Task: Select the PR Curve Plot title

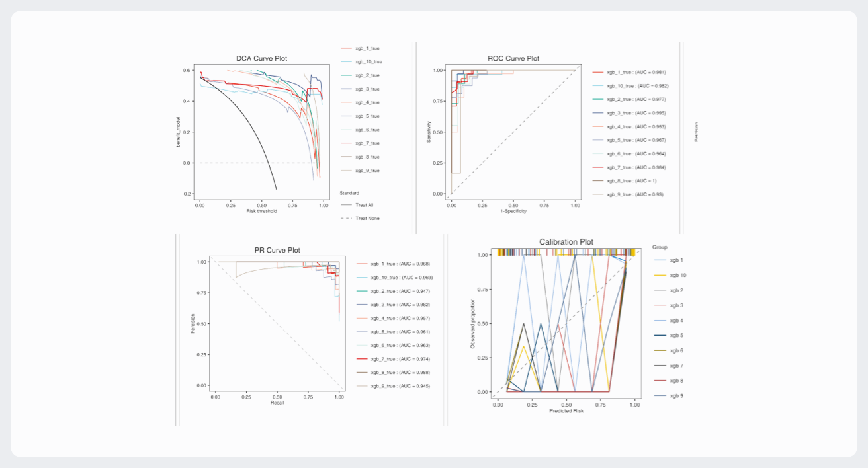Action: click(x=277, y=251)
